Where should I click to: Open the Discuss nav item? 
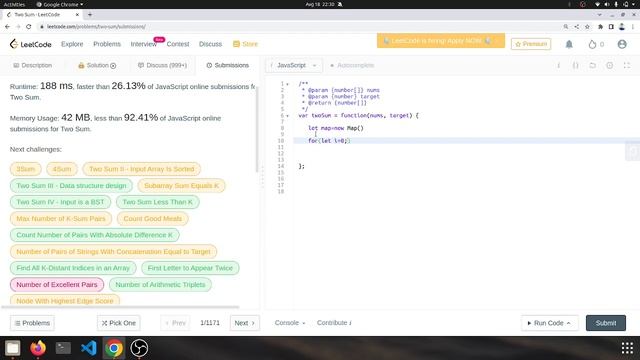tap(211, 44)
